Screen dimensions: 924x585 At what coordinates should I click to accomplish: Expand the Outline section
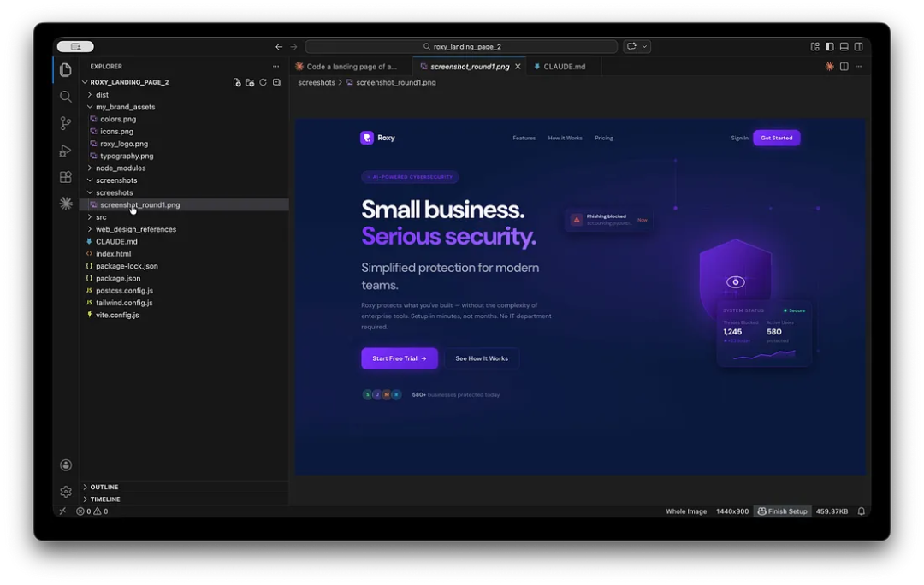tap(104, 487)
